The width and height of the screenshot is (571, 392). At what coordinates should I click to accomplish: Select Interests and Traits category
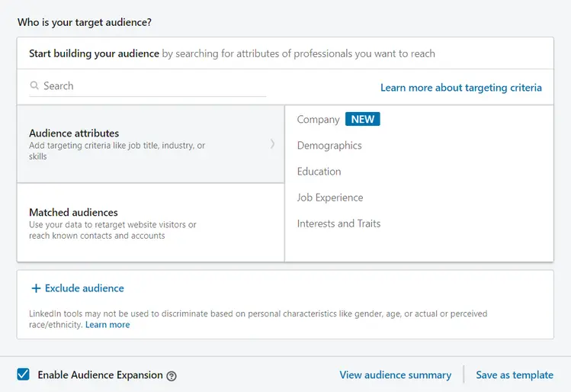tap(338, 223)
